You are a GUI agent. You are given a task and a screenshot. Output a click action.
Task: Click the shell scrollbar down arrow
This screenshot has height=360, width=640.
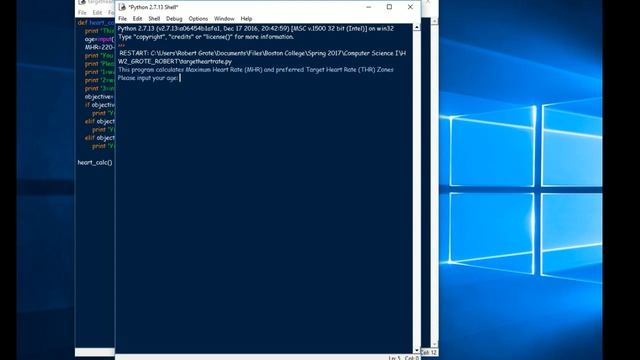click(416, 350)
